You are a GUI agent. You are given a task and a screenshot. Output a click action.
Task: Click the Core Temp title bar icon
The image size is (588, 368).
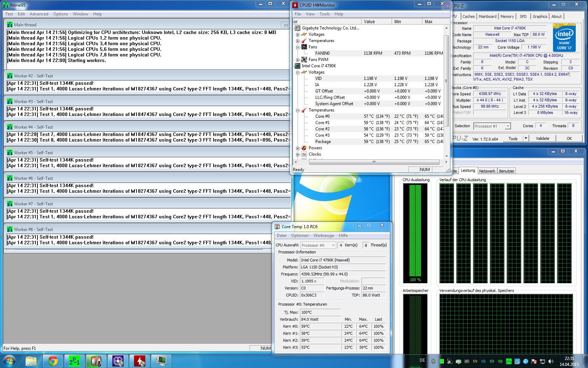277,227
